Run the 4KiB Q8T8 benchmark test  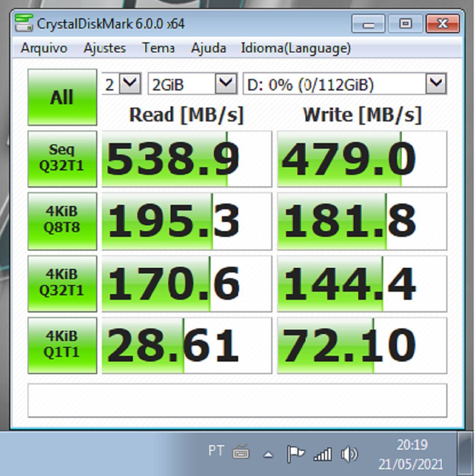point(62,220)
